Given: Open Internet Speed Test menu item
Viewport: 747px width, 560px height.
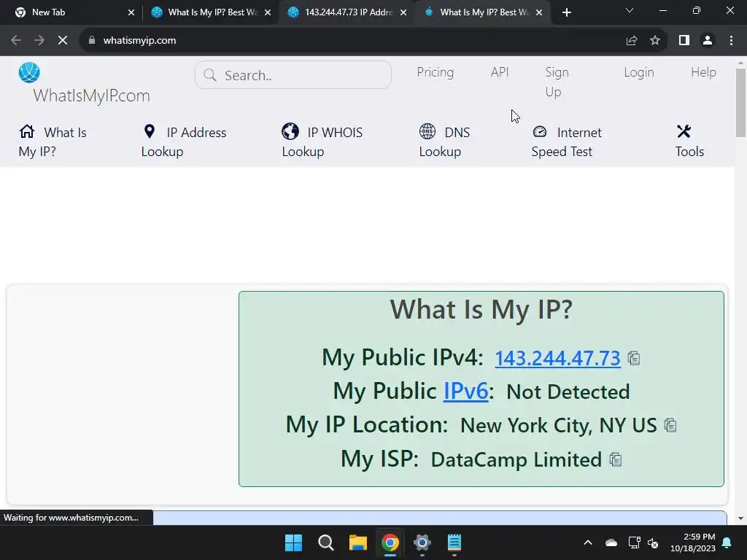Looking at the screenshot, I should [566, 141].
